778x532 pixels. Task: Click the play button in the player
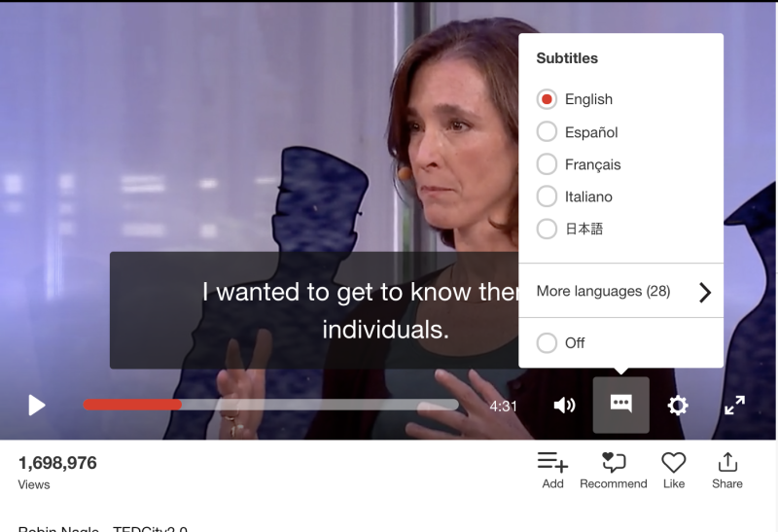[37, 405]
